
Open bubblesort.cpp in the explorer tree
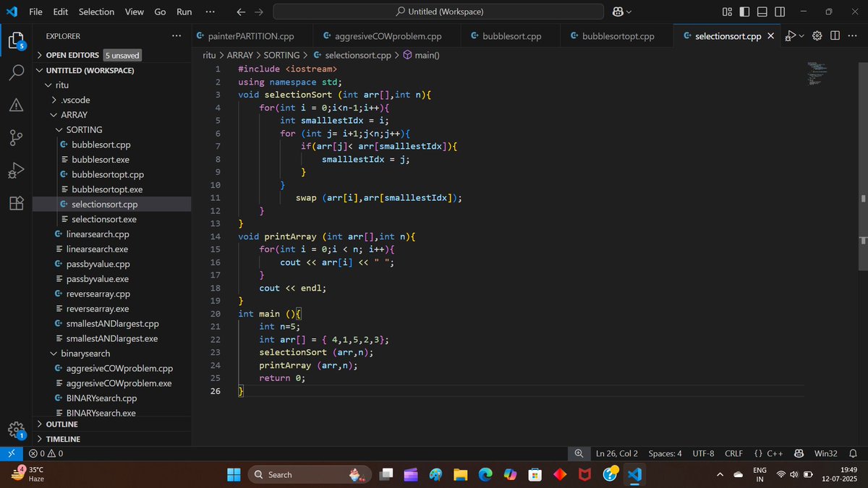pos(112,145)
